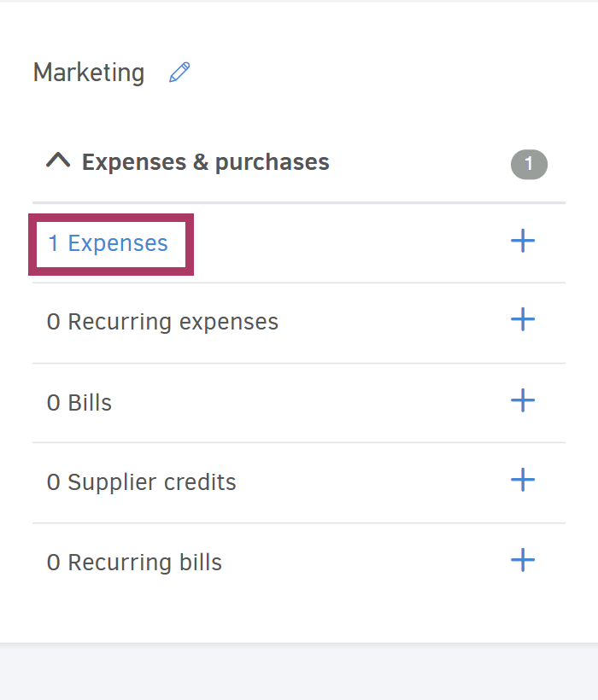This screenshot has height=700, width=598.
Task: Add a recurring bill with plus icon
Action: [x=523, y=560]
